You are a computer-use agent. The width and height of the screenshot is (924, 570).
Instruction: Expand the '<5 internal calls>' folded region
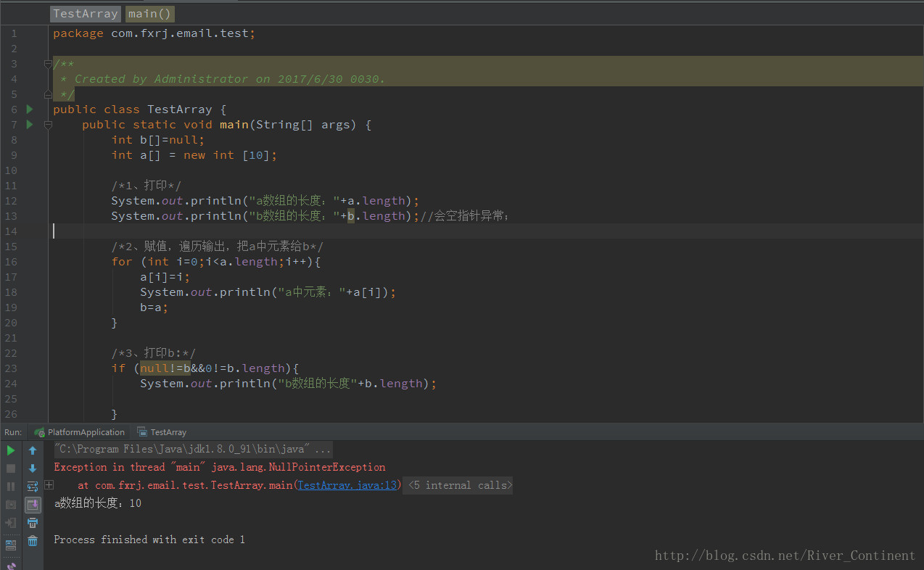pyautogui.click(x=458, y=485)
